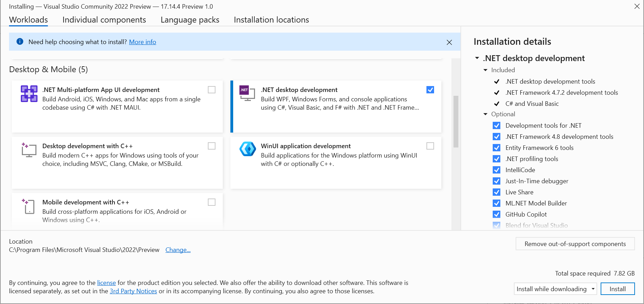
Task: Click the workloads list vertical scrollbar thumb
Action: click(x=456, y=121)
